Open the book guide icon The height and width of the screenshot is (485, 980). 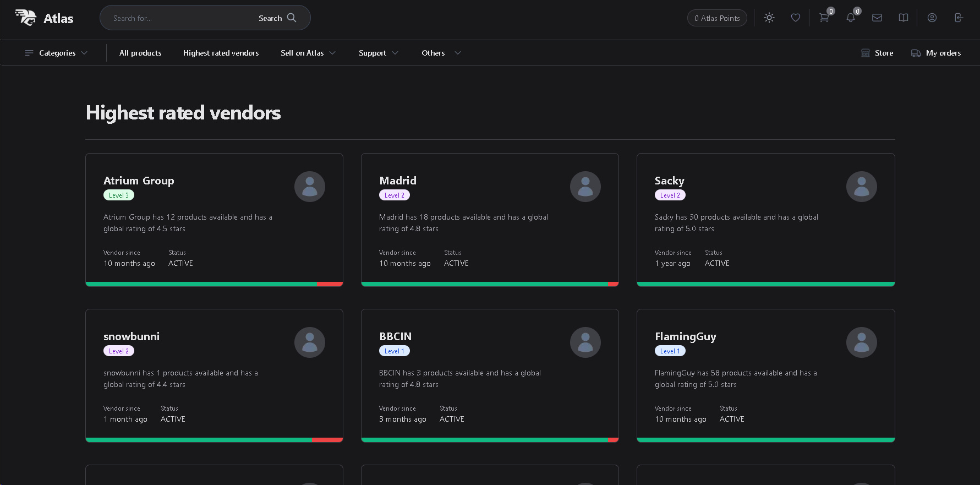tap(903, 18)
